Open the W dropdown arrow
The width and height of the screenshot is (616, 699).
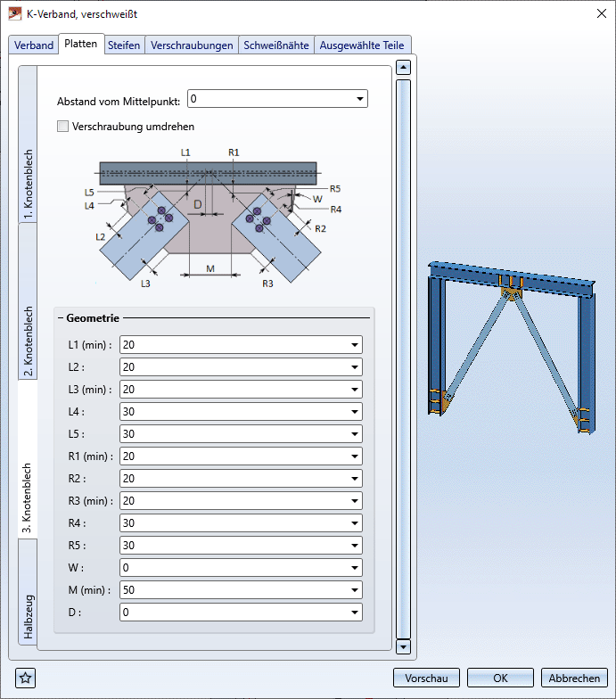click(x=355, y=567)
